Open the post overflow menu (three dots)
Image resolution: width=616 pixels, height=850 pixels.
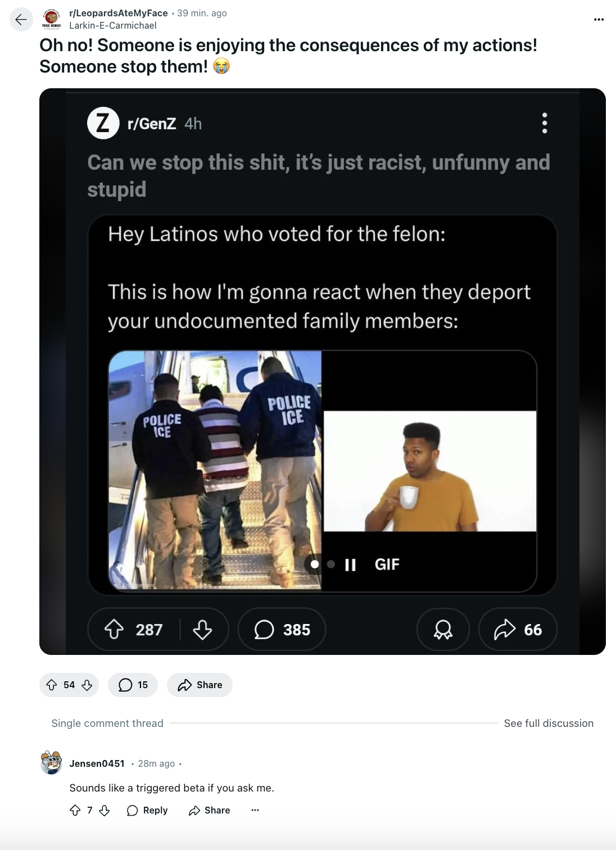599,20
